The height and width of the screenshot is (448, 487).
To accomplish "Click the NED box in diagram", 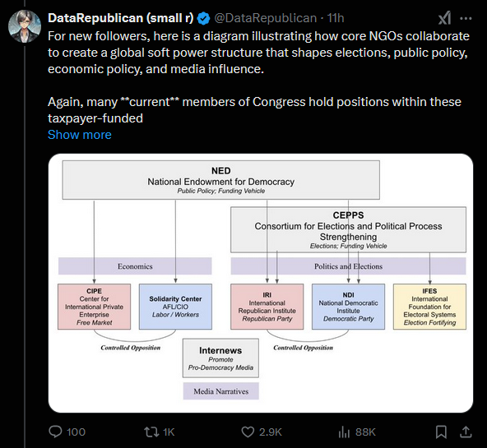I will (220, 180).
